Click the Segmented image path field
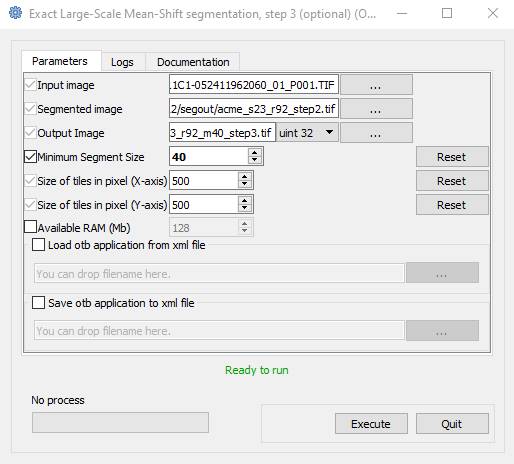Screen dimensions: 514x464 [254, 109]
